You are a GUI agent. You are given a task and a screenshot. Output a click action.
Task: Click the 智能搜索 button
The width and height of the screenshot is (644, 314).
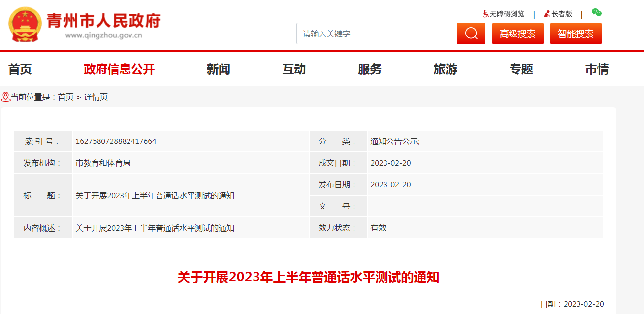click(x=576, y=34)
